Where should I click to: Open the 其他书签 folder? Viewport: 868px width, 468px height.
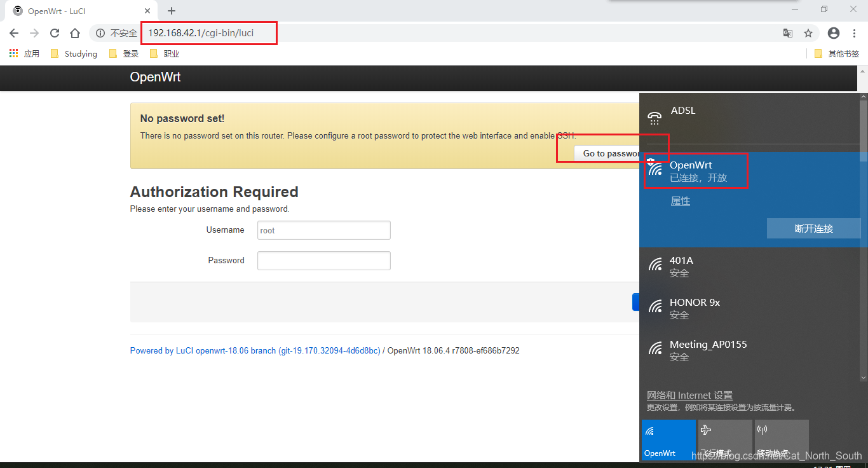click(x=837, y=54)
